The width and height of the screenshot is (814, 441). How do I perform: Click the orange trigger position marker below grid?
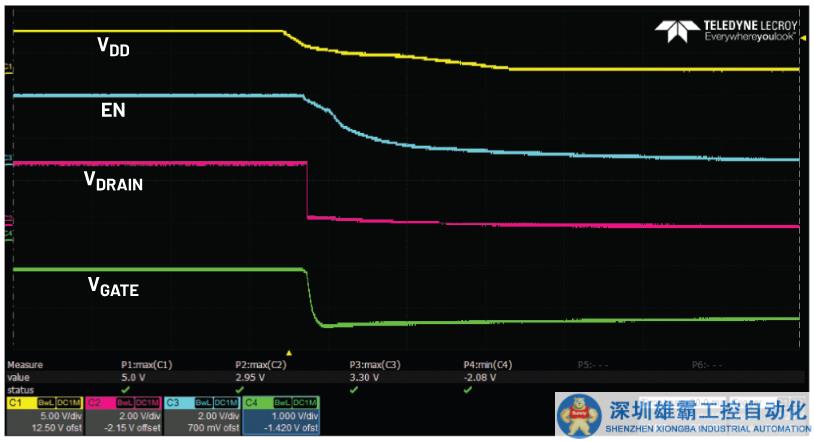pyautogui.click(x=289, y=352)
